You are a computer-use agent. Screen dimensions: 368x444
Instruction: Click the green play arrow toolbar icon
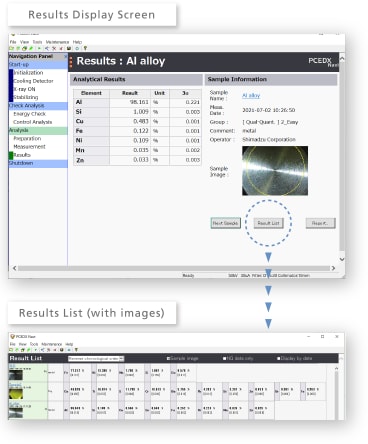pyautogui.click(x=39, y=48)
